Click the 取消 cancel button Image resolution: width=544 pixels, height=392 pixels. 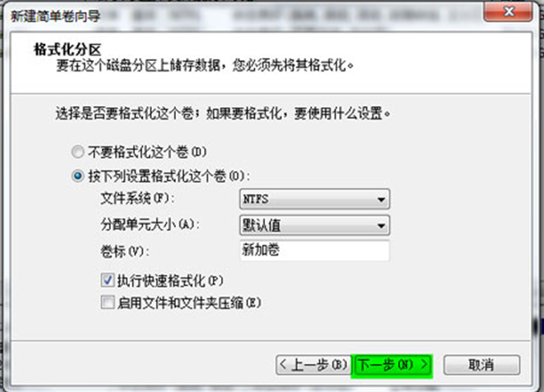(481, 365)
